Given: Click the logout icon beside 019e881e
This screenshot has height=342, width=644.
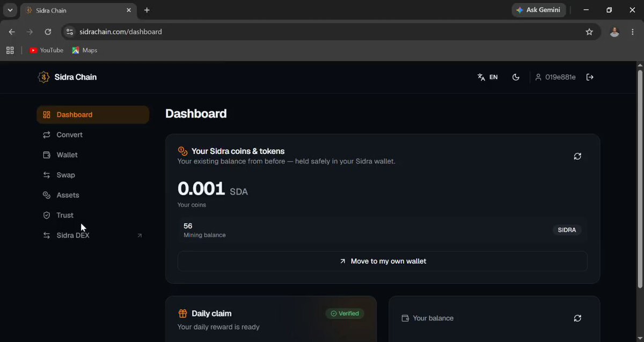Looking at the screenshot, I should tap(590, 77).
